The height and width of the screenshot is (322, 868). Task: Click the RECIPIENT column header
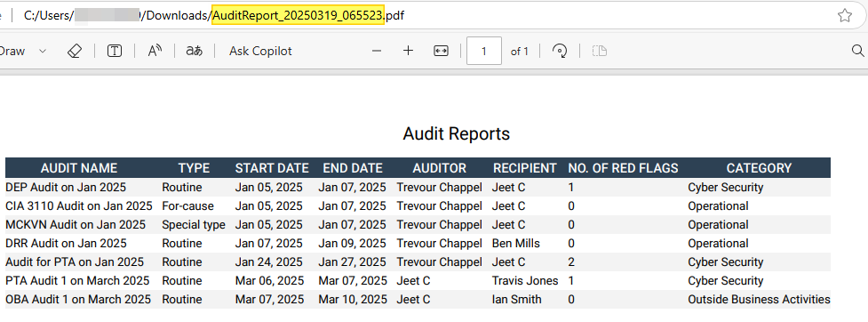(525, 168)
